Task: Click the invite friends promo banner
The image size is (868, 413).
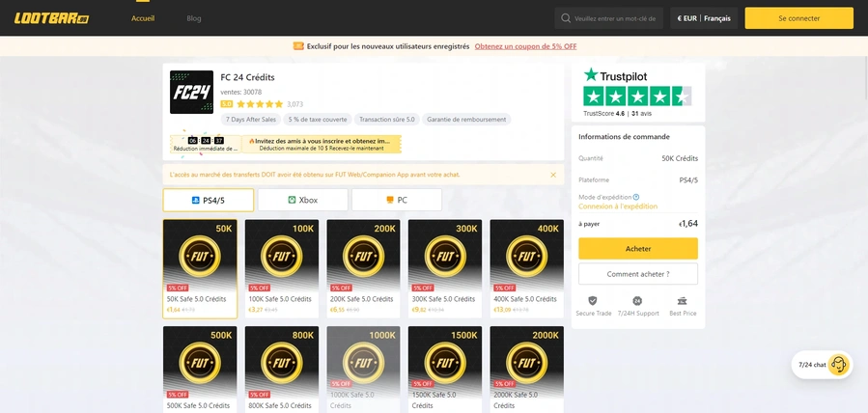Action: click(x=322, y=145)
